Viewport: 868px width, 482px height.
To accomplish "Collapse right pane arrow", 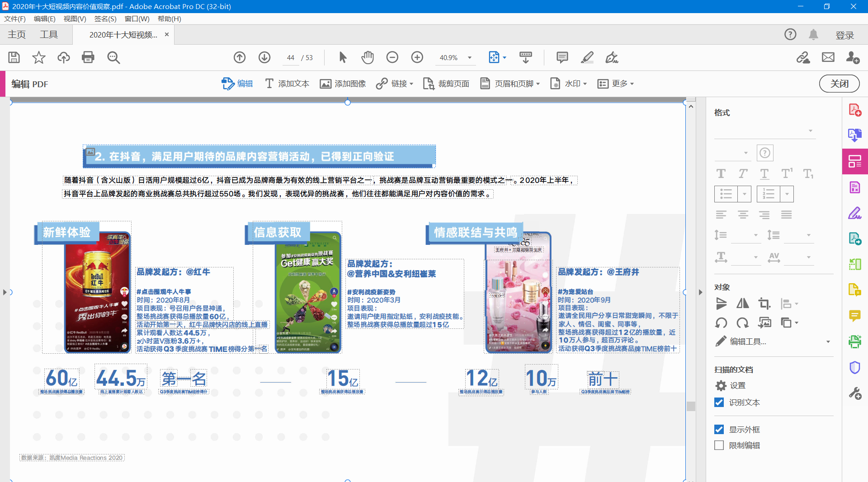I will [x=700, y=292].
